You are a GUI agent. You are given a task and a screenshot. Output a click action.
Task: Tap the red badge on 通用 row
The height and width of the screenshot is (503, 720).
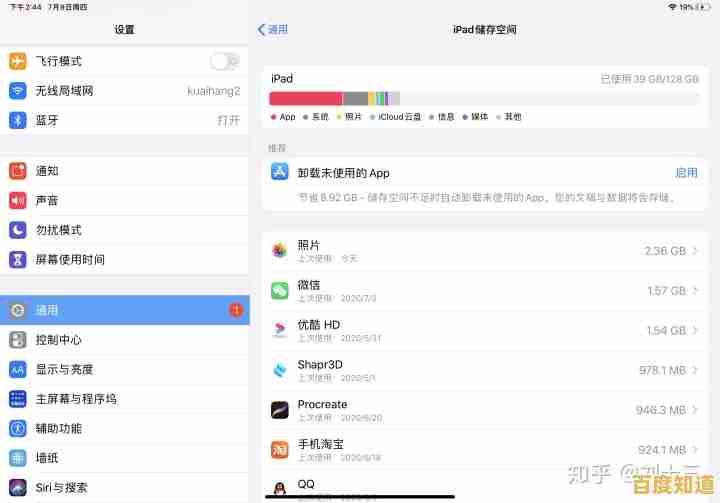(236, 311)
